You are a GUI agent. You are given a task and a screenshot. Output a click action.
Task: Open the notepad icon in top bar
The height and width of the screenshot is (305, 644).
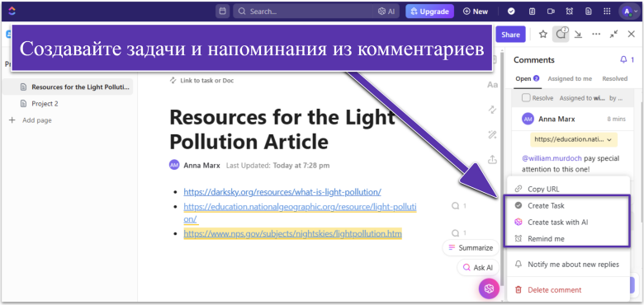[532, 12]
